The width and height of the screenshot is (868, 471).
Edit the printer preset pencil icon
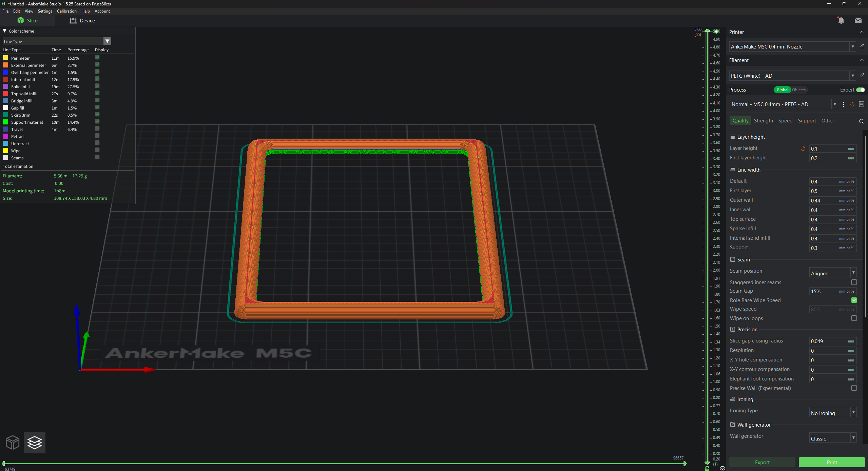862,46
